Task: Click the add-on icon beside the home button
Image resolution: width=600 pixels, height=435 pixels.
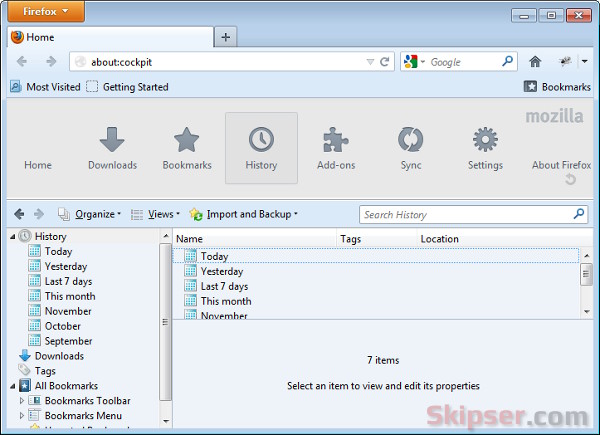Action: [x=565, y=61]
